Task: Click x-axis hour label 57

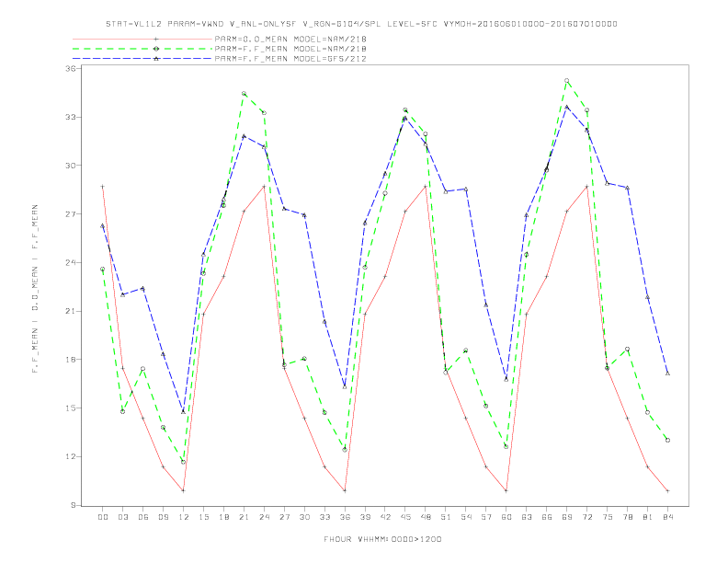Action: [486, 517]
